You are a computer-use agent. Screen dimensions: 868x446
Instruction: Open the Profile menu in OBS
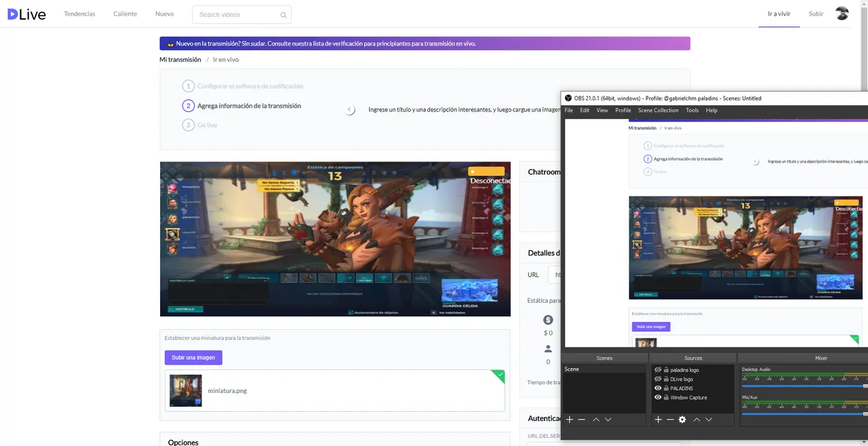pos(623,110)
